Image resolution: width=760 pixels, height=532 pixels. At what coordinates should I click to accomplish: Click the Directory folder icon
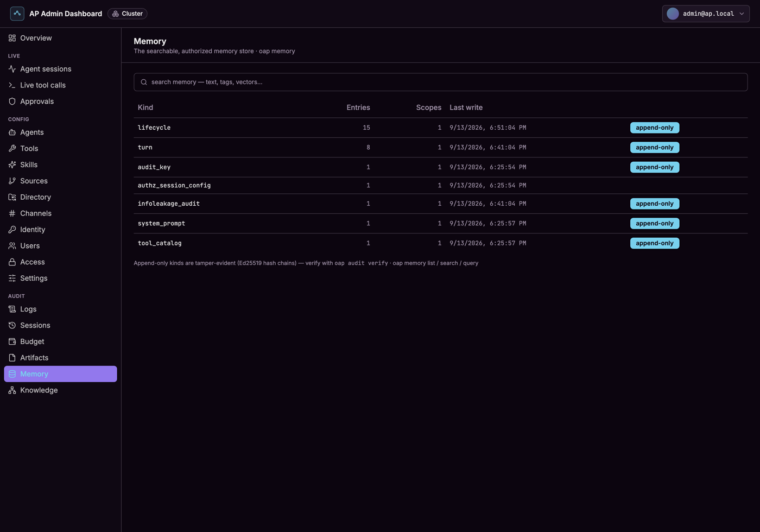(x=12, y=198)
